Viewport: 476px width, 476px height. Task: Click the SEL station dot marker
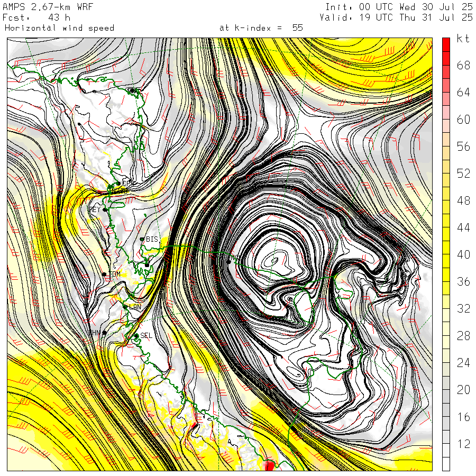(x=136, y=335)
